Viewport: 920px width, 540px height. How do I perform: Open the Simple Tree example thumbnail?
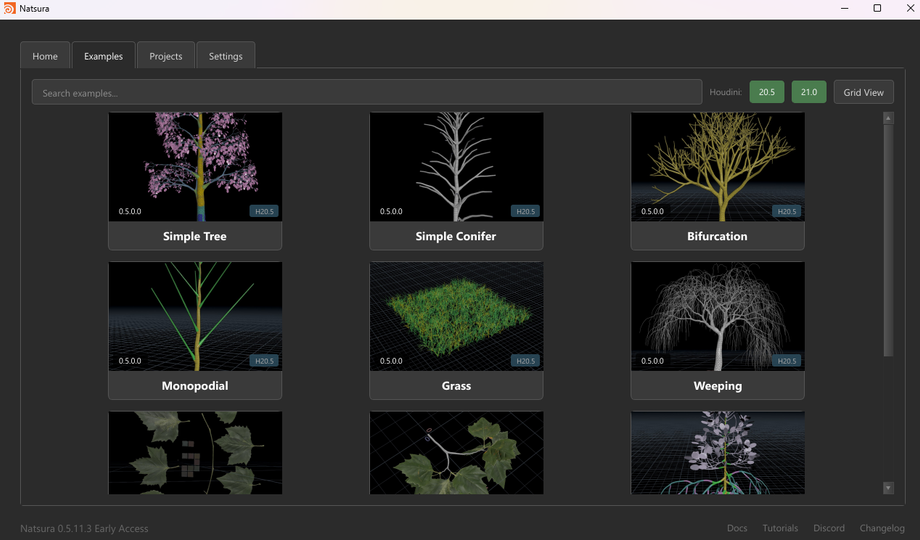pyautogui.click(x=195, y=166)
